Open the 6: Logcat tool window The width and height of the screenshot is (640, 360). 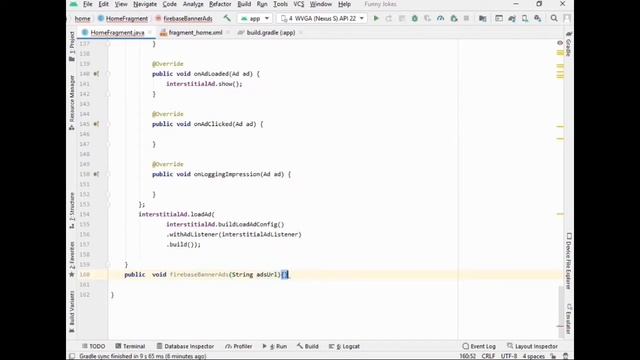pos(344,346)
